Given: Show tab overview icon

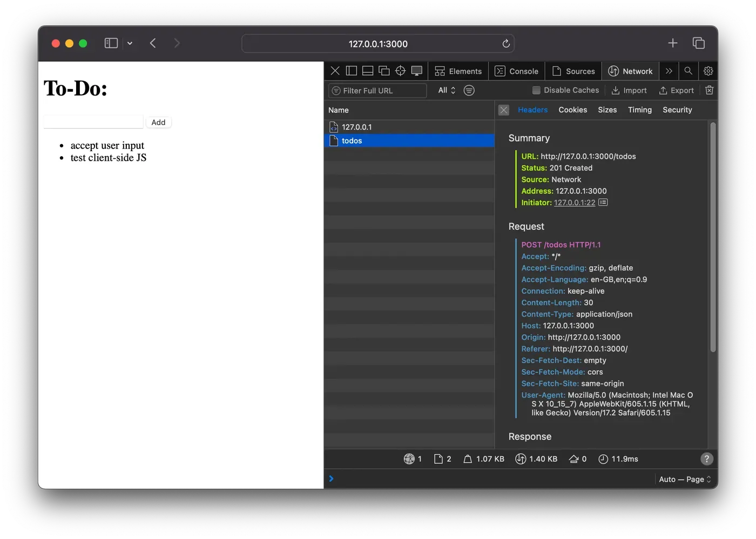Looking at the screenshot, I should 699,43.
